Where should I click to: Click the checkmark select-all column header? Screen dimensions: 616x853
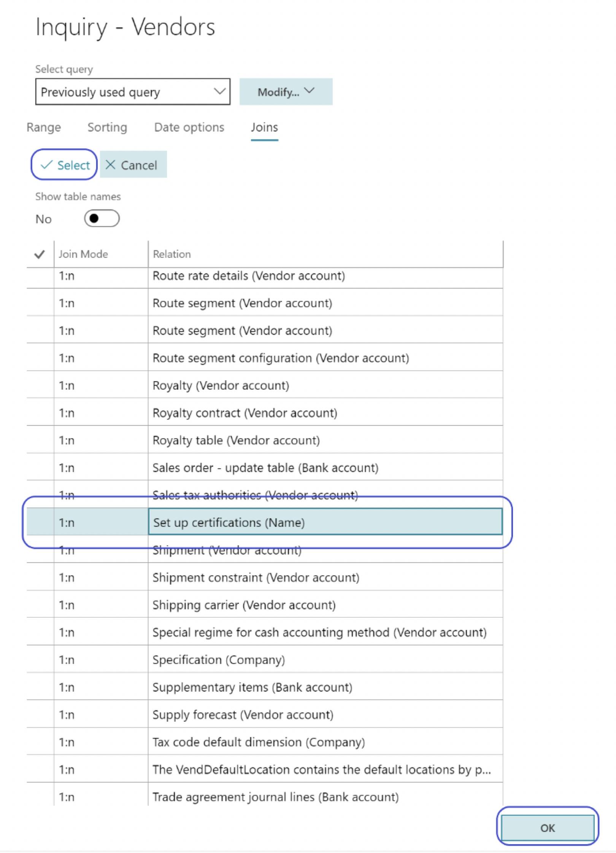click(x=40, y=254)
